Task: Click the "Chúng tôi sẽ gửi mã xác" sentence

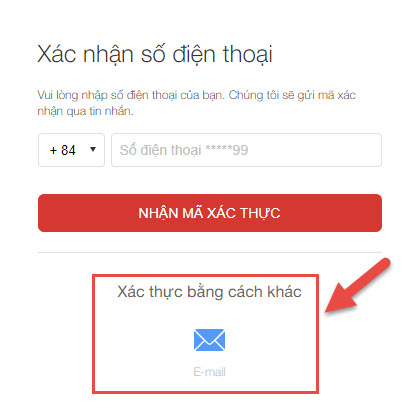Action: pos(292,95)
